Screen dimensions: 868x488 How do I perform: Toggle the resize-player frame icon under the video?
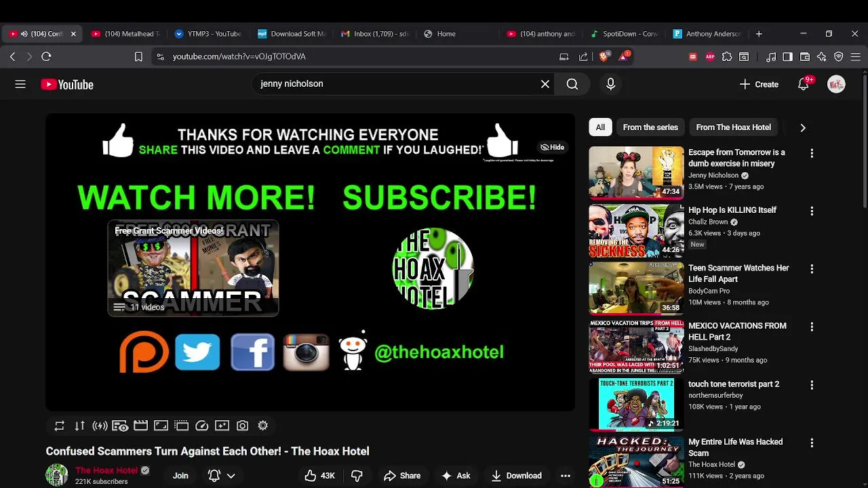[x=161, y=426]
